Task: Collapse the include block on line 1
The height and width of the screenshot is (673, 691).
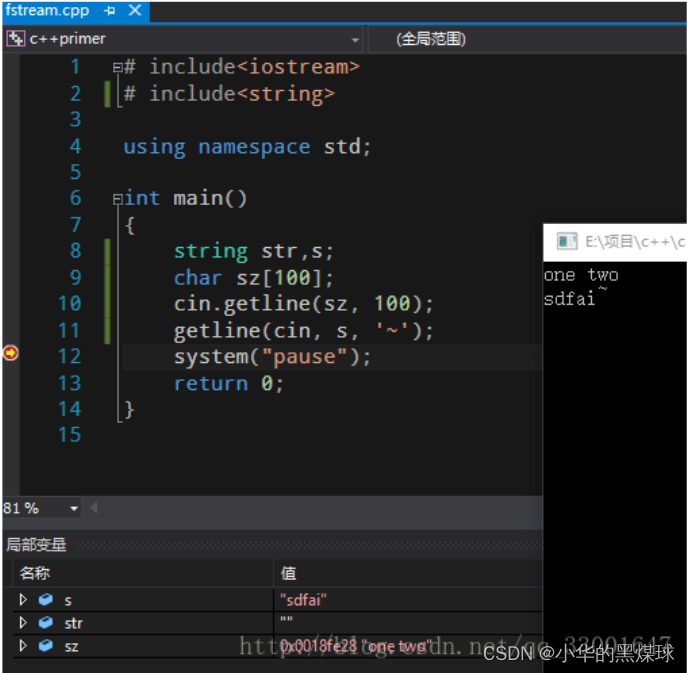Action: pos(117,67)
